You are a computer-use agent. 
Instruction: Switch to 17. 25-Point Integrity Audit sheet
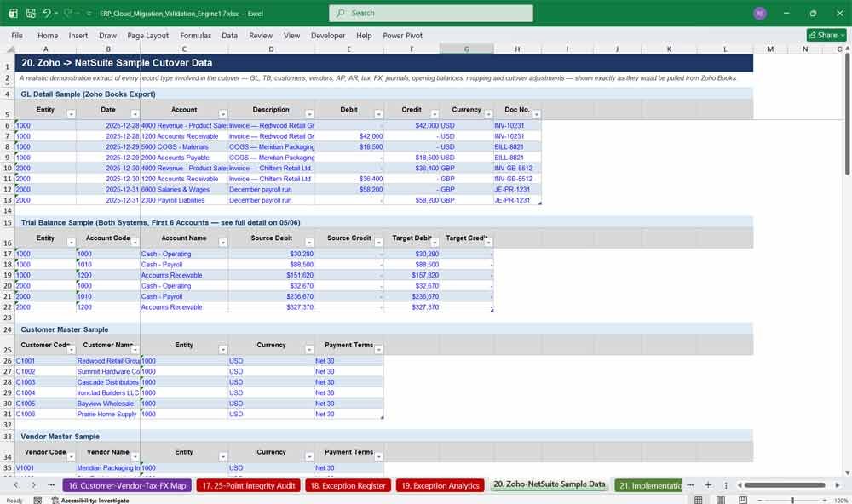(248, 485)
